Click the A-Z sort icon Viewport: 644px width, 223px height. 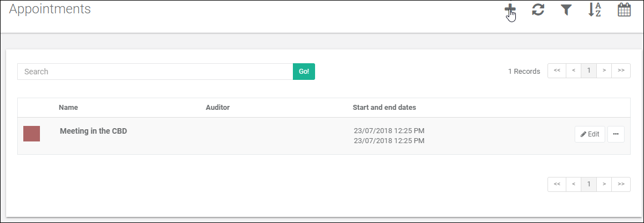coord(595,10)
